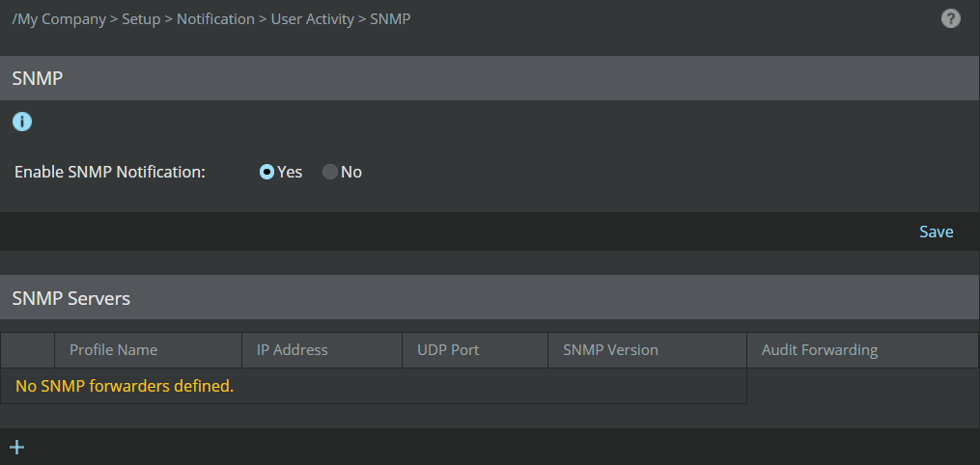Select No for Enable SNMP Notification
The image size is (980, 465).
[x=329, y=172]
